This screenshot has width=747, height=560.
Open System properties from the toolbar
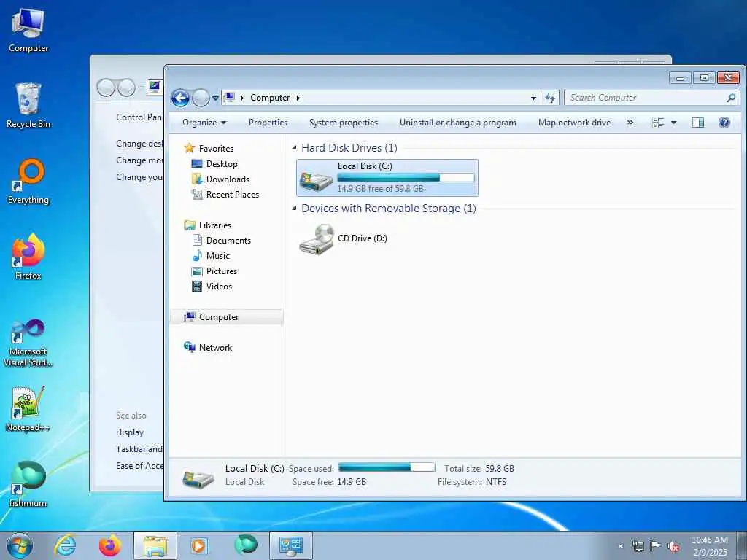[343, 122]
